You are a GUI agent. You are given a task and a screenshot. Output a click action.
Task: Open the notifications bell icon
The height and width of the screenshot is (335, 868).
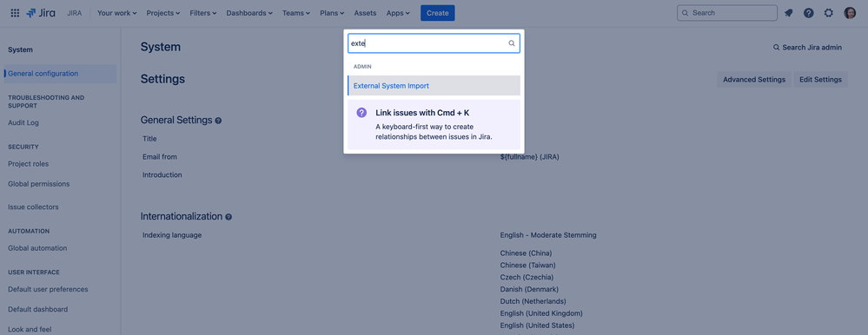point(789,13)
